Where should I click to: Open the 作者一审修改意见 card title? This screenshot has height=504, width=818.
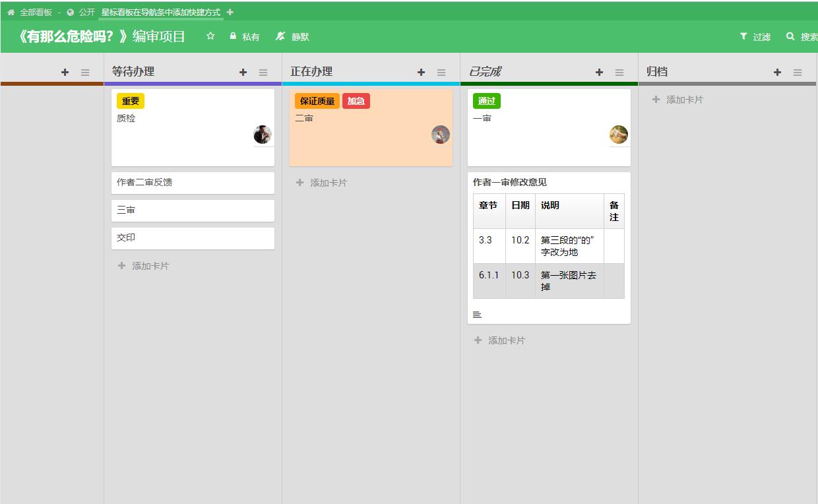[510, 182]
